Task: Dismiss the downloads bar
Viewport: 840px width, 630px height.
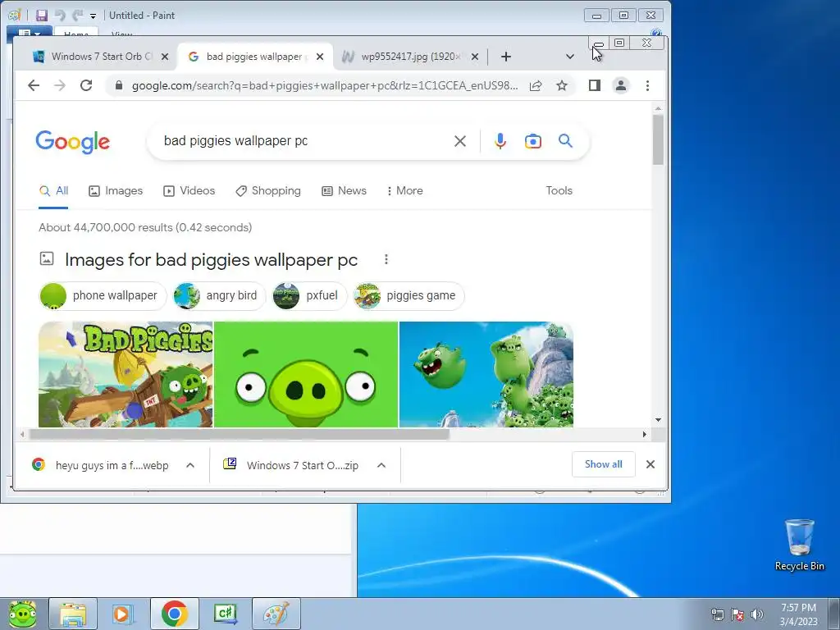Action: pyautogui.click(x=651, y=464)
